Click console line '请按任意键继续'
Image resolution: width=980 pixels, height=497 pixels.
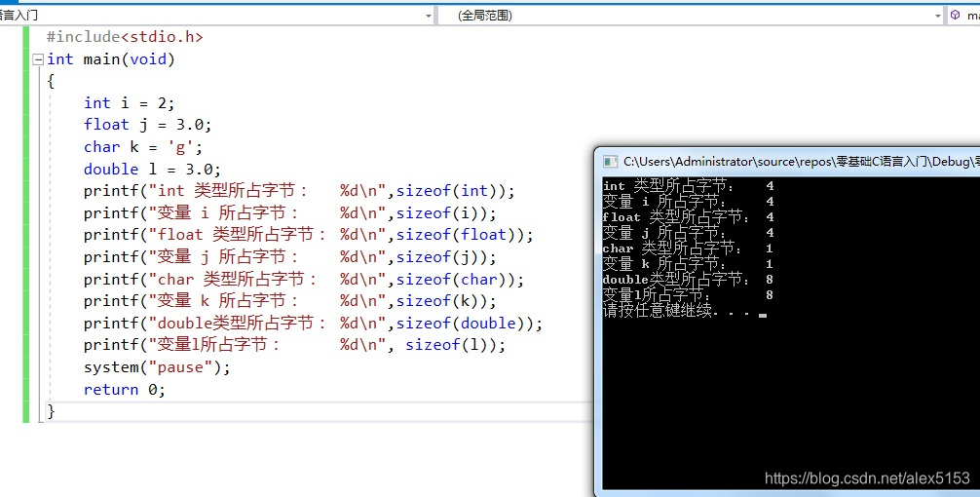click(685, 311)
